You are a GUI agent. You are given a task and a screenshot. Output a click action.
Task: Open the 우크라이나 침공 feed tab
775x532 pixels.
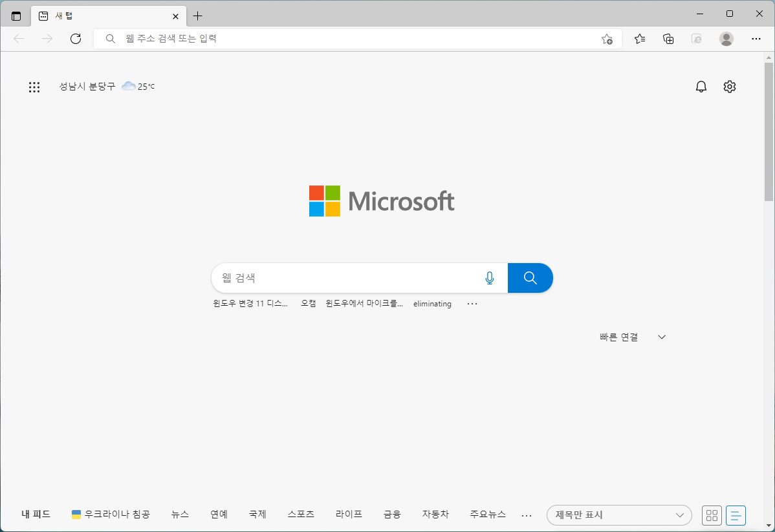(x=111, y=514)
